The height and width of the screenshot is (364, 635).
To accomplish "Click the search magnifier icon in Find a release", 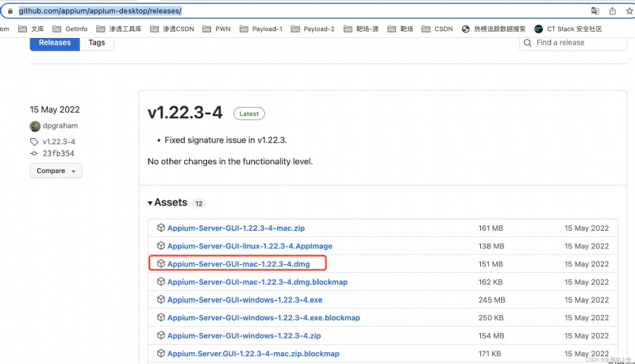I will (x=527, y=43).
